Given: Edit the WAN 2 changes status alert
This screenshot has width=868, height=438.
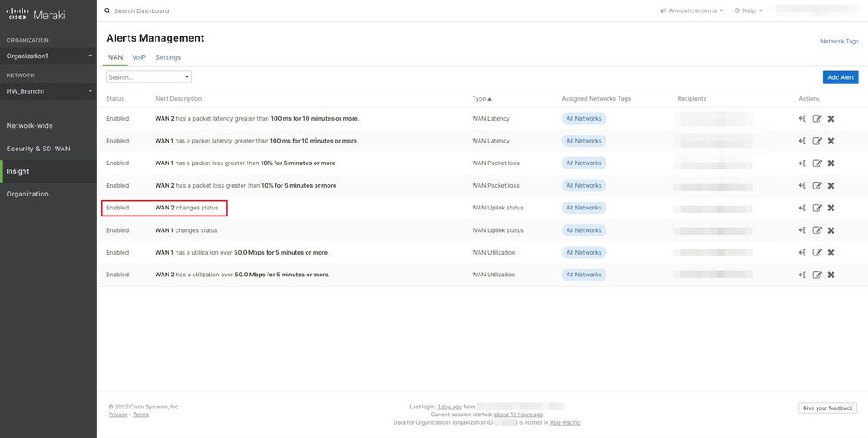Looking at the screenshot, I should pos(817,208).
